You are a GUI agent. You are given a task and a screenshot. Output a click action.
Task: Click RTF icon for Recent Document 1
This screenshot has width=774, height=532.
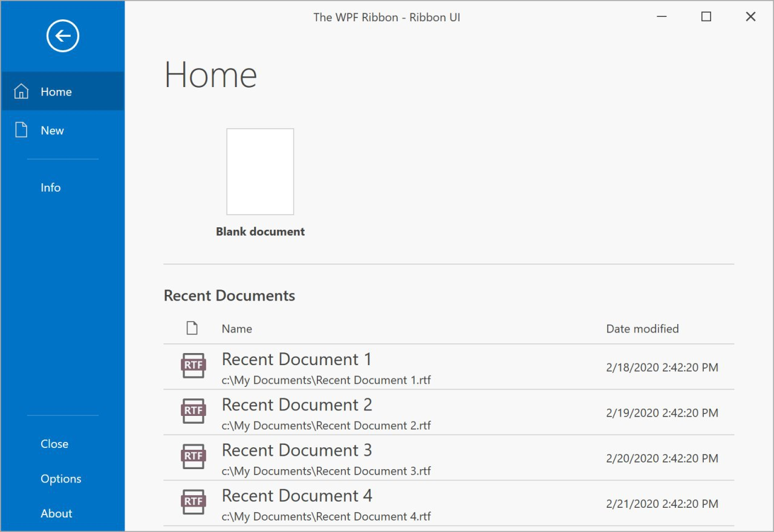pyautogui.click(x=193, y=366)
